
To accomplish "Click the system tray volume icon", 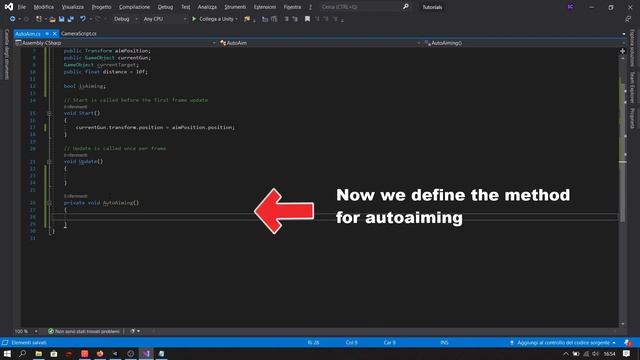I will click(x=596, y=353).
